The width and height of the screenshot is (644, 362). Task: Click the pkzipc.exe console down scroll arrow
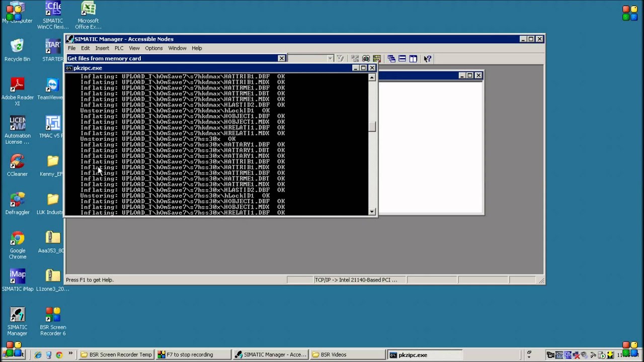click(x=372, y=212)
